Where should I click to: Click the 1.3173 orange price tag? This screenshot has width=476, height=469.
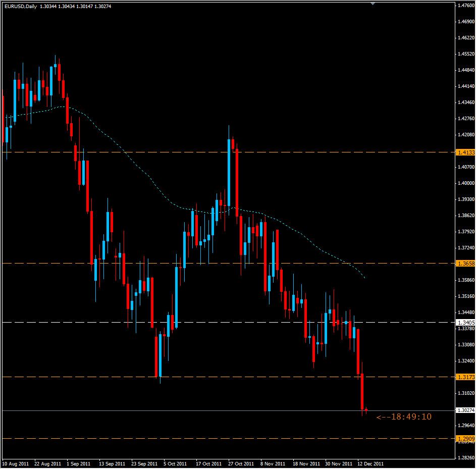463,377
